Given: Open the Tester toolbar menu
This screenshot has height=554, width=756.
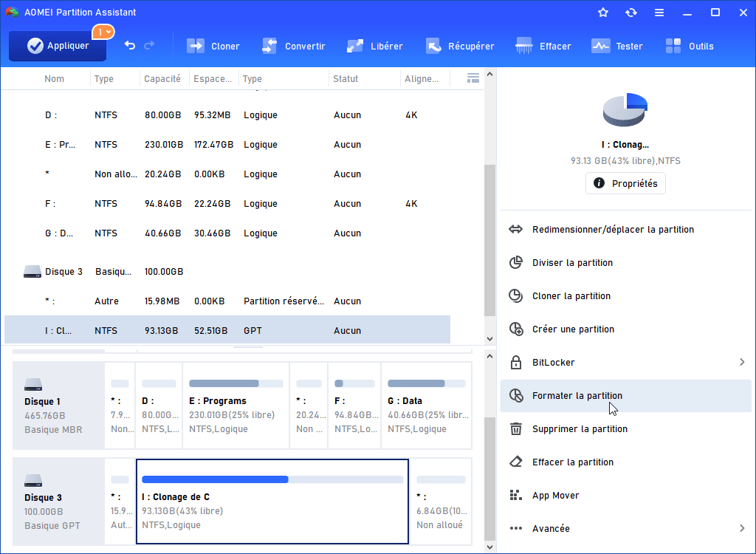Looking at the screenshot, I should 616,46.
